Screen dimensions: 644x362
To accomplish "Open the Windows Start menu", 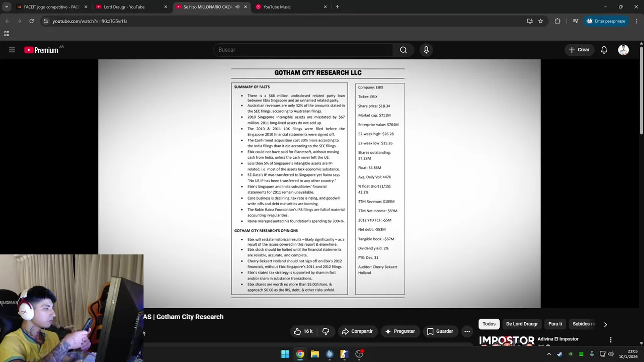I will point(285,354).
